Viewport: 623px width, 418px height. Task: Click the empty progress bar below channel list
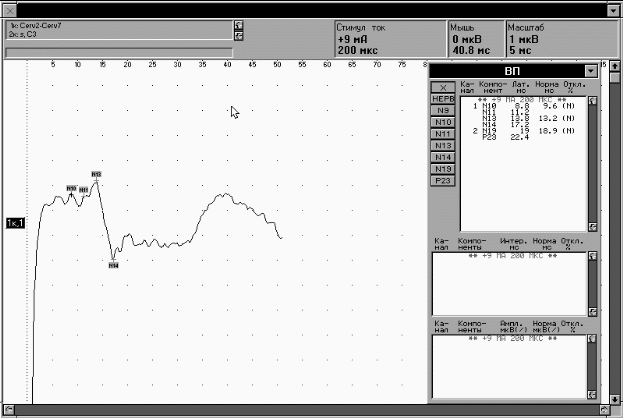coord(119,53)
